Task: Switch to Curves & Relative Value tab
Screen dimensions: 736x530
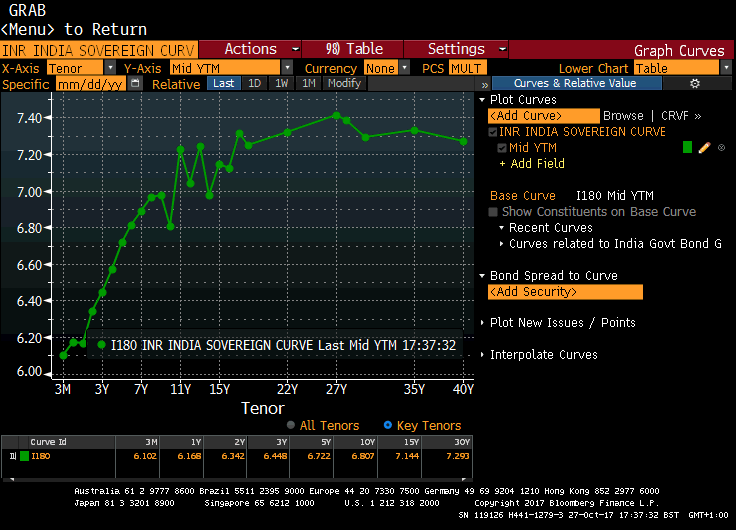Action: [x=574, y=84]
